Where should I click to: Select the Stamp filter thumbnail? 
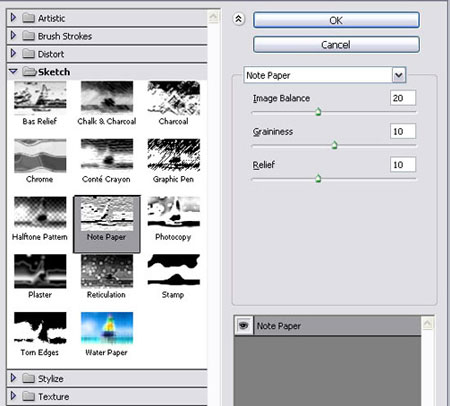(x=174, y=270)
